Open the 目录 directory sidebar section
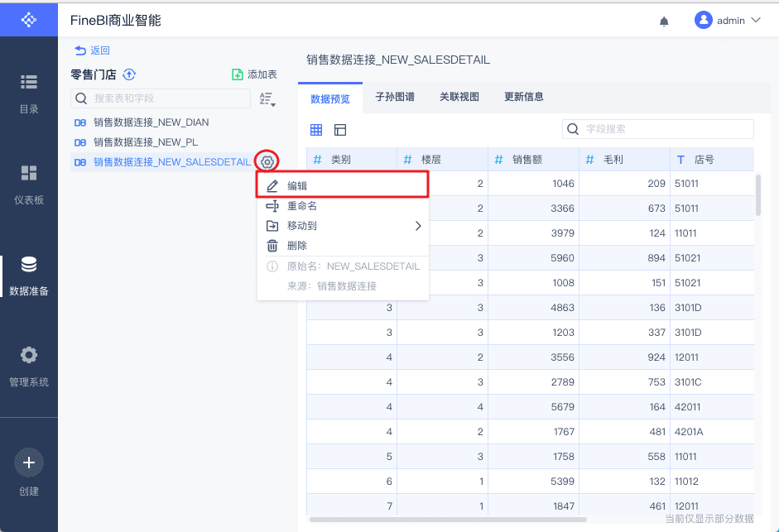779x532 pixels. pos(29,93)
